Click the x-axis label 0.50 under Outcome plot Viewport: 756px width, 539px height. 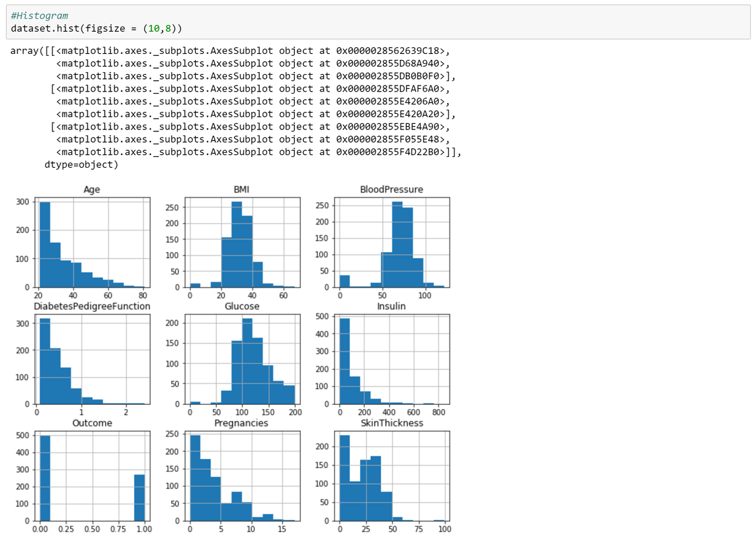pyautogui.click(x=92, y=529)
